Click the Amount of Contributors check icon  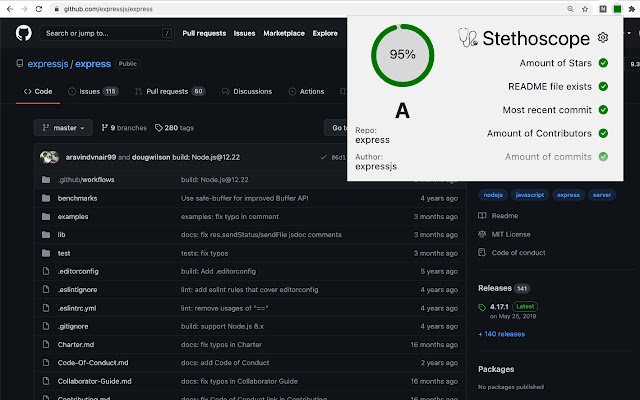pyautogui.click(x=603, y=133)
